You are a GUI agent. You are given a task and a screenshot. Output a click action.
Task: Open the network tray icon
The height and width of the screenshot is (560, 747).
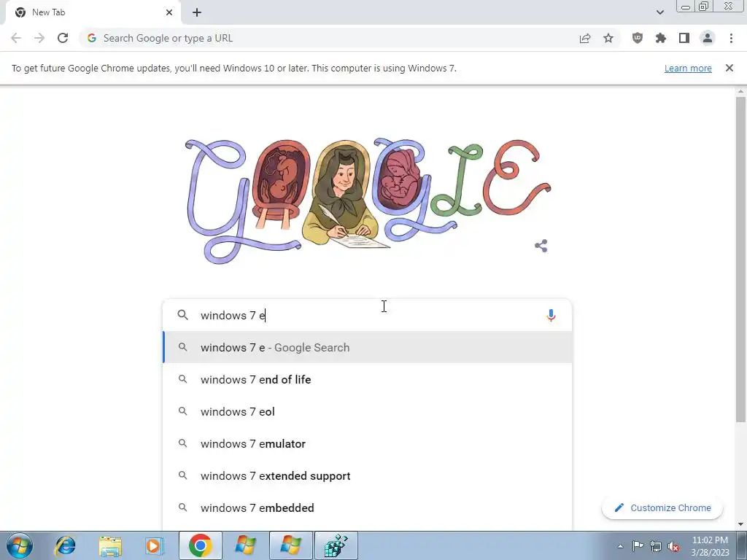(656, 546)
